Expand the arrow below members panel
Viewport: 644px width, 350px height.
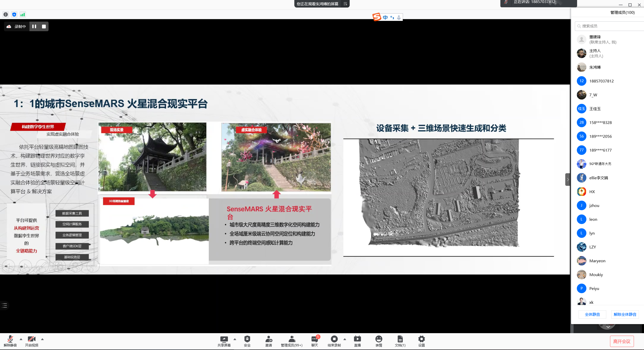[608, 327]
